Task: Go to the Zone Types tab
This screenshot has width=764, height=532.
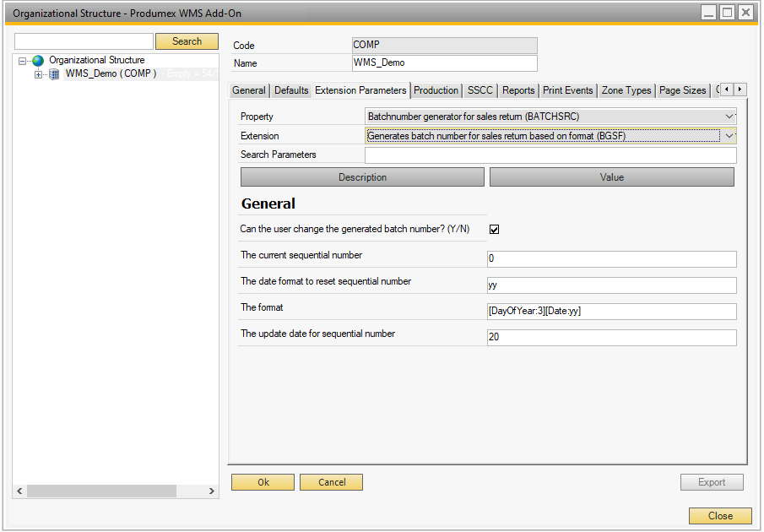Action: pos(626,90)
